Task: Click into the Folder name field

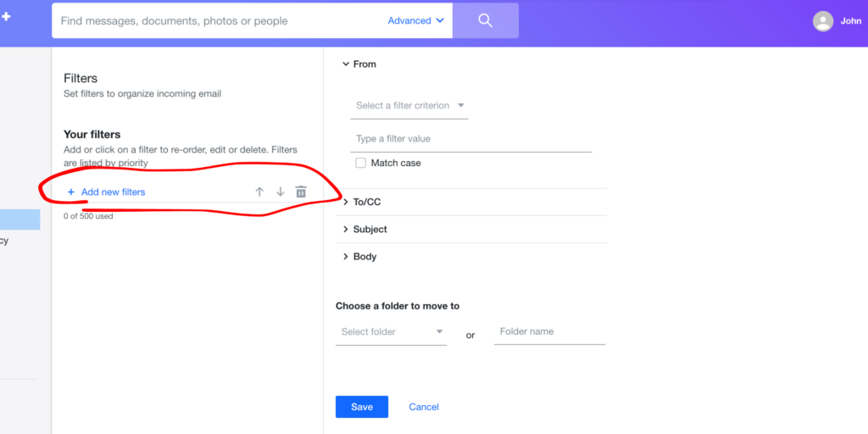Action: point(549,332)
